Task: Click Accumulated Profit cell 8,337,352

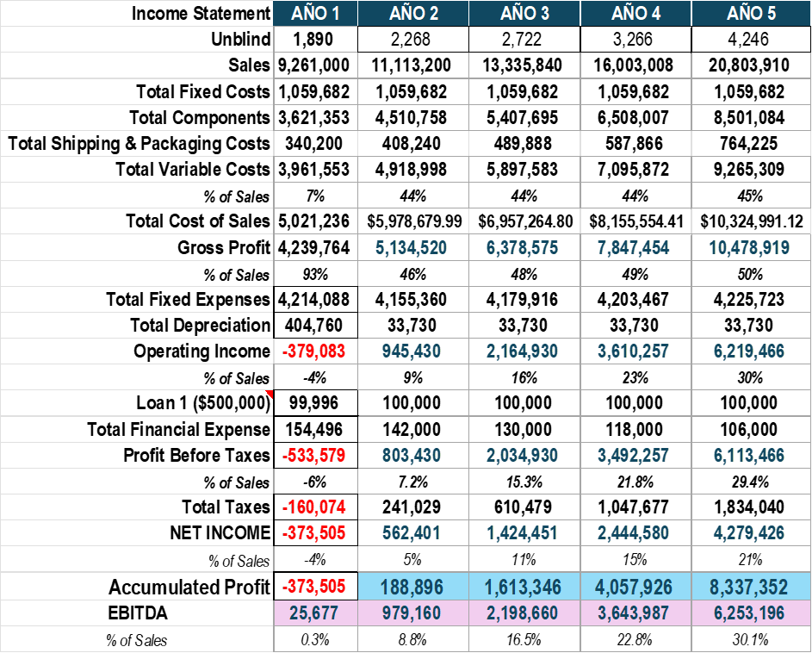Action: pos(752,587)
